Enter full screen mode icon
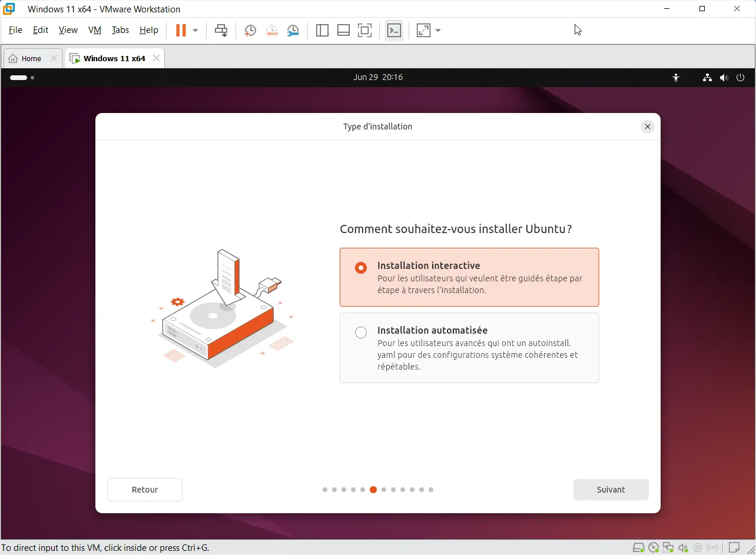756x555 pixels. [364, 31]
